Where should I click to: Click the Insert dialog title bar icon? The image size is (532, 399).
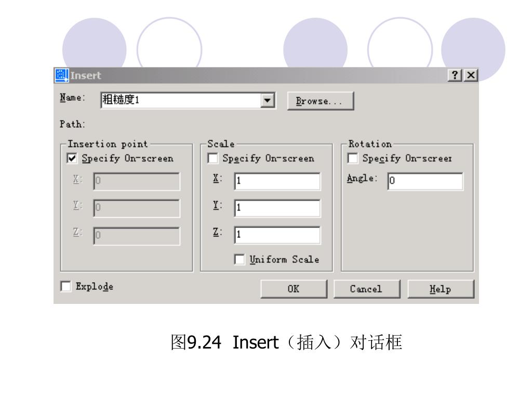(x=61, y=75)
